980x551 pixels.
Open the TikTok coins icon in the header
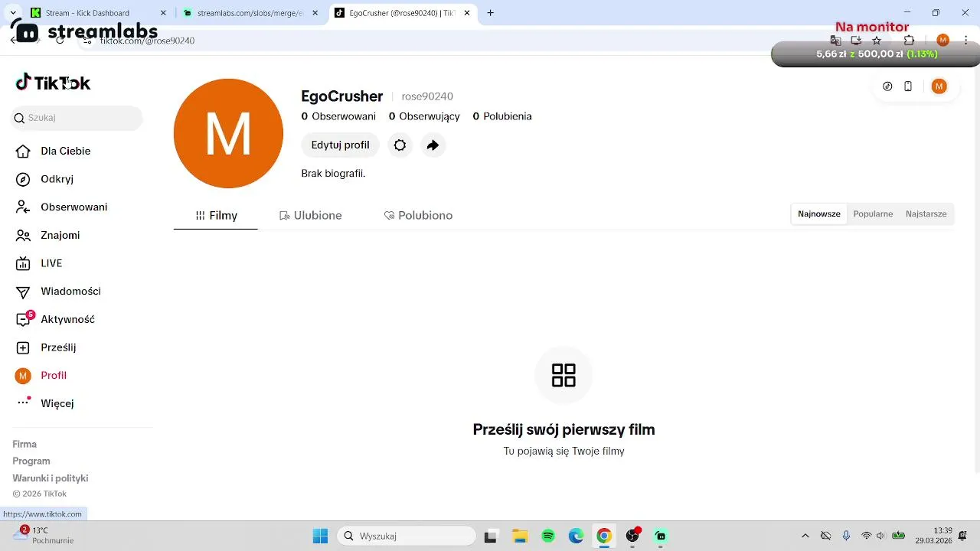pyautogui.click(x=887, y=86)
